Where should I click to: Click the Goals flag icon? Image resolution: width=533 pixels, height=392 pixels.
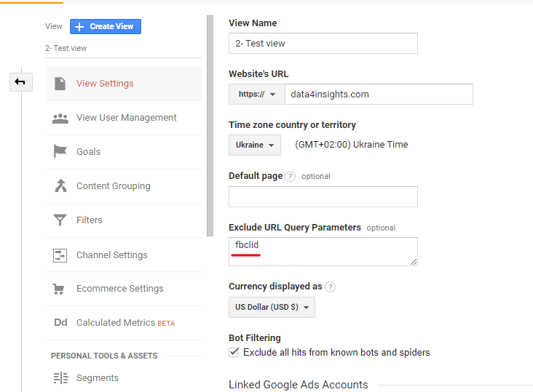(60, 152)
